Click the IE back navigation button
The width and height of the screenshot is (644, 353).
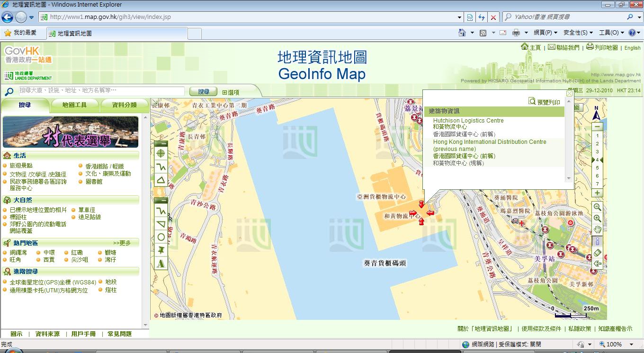pos(7,17)
